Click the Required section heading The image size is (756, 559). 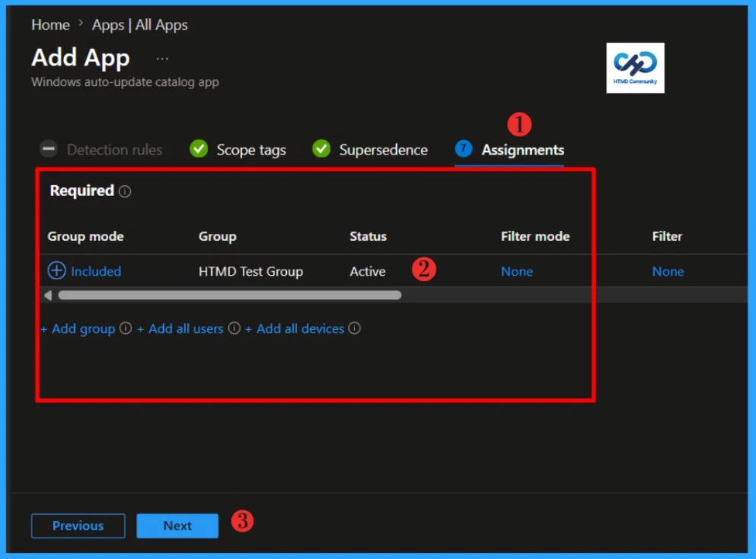coord(82,191)
